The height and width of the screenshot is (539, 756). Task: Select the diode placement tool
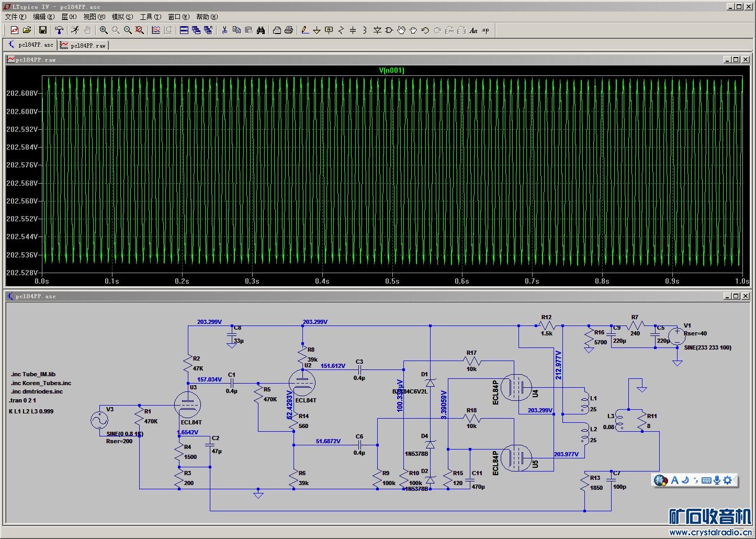click(x=377, y=30)
